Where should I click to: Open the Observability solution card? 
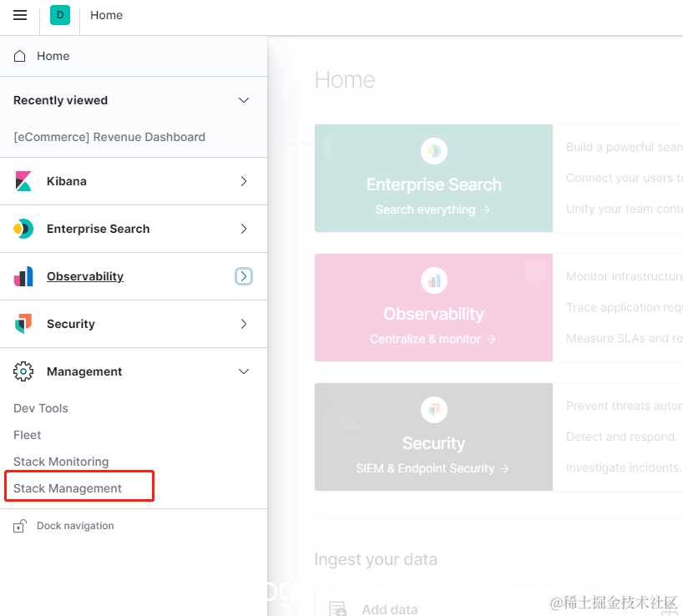click(433, 307)
